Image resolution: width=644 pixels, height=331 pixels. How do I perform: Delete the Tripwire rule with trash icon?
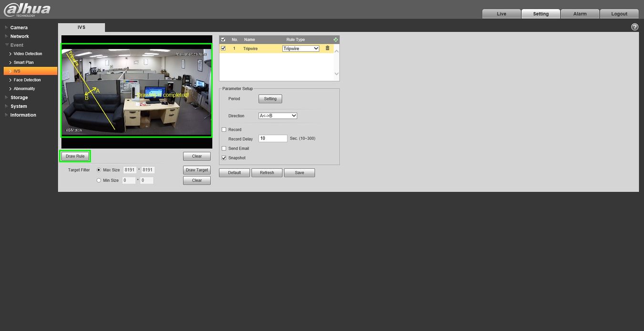[x=327, y=48]
